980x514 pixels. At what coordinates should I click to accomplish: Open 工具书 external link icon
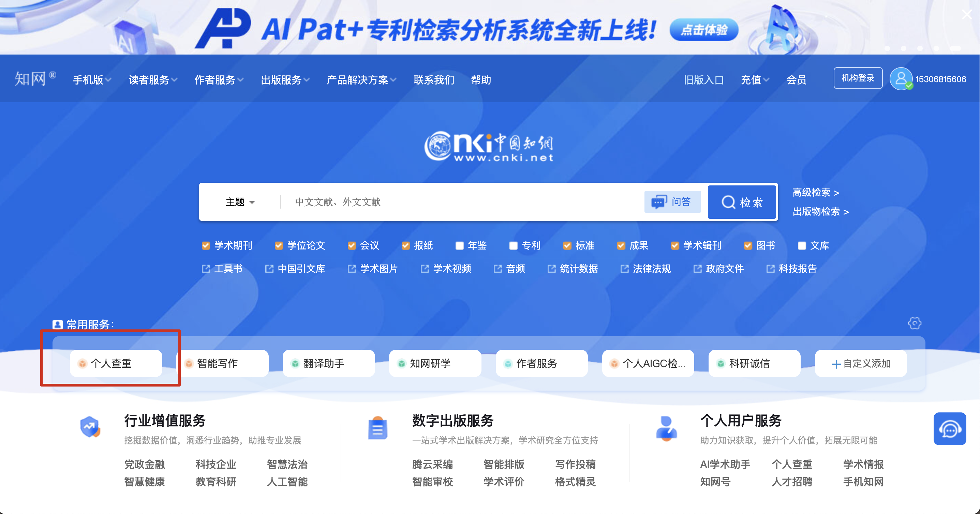pyautogui.click(x=206, y=269)
